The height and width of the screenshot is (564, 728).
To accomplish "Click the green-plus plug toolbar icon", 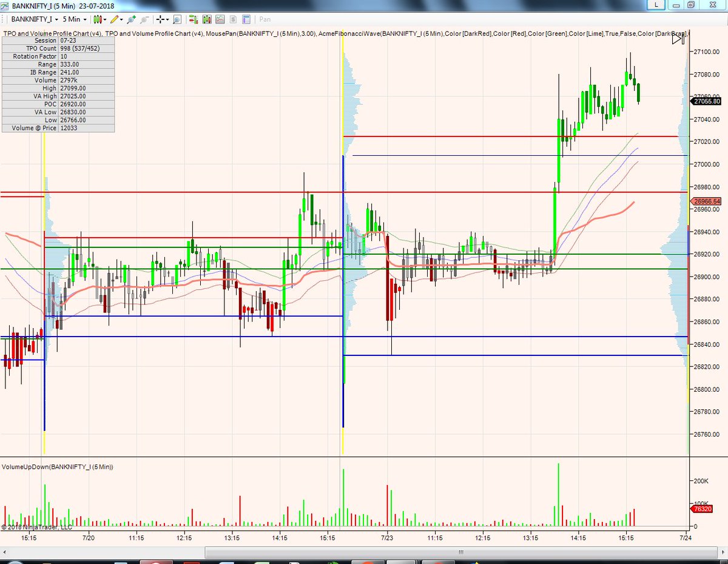I will [x=132, y=19].
